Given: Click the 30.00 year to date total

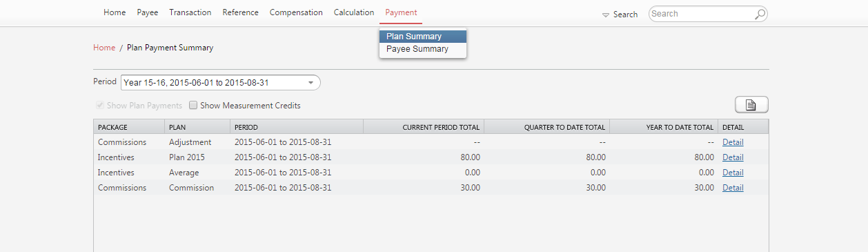Looking at the screenshot, I should point(703,188).
